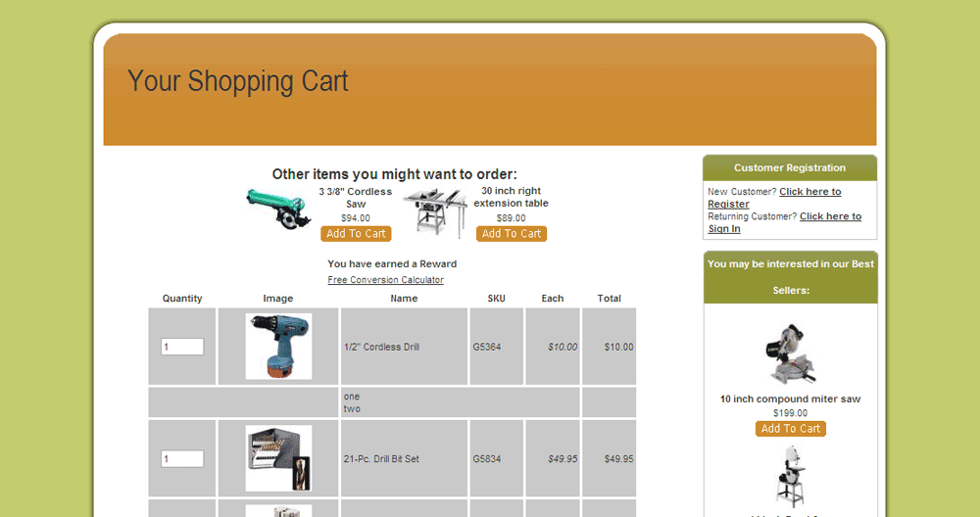Click the 30 inch right extension table name
Image resolution: width=980 pixels, height=517 pixels.
512,197
